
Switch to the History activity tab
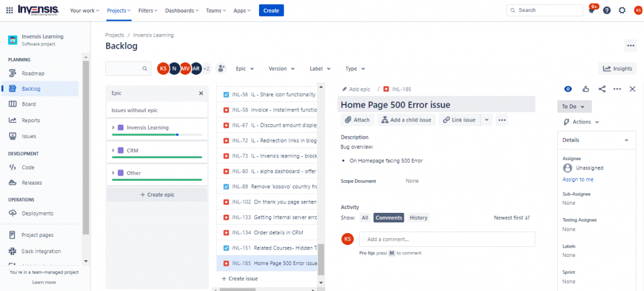point(418,218)
